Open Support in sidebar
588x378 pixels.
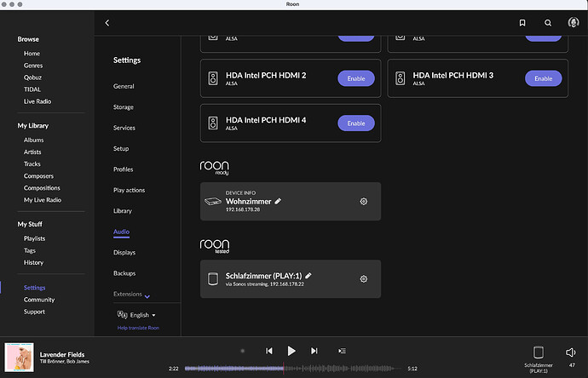(x=34, y=312)
